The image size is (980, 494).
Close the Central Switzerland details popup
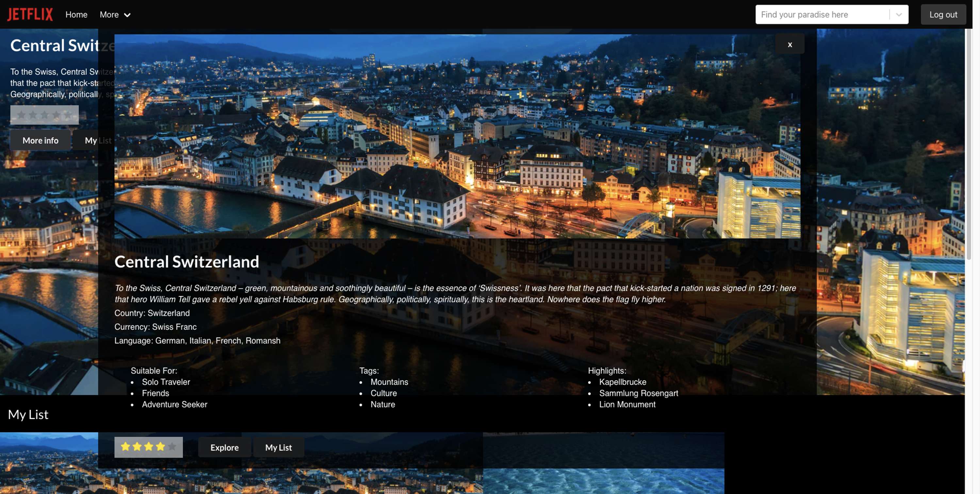pos(790,44)
